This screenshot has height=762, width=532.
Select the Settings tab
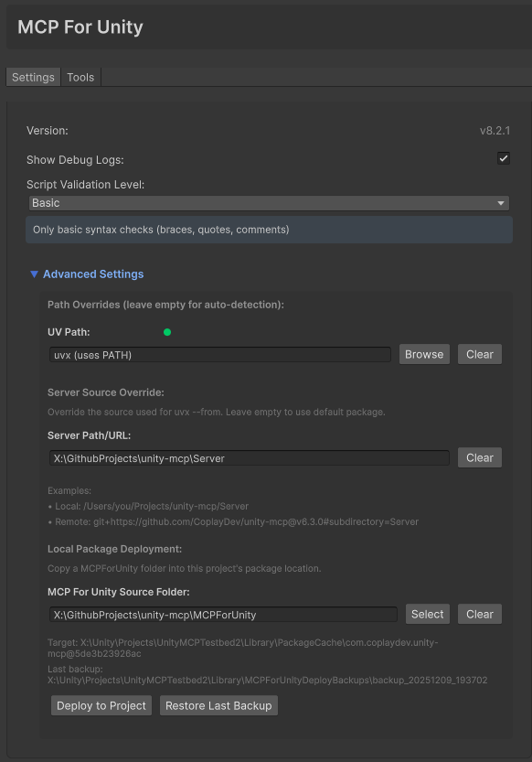tap(32, 77)
